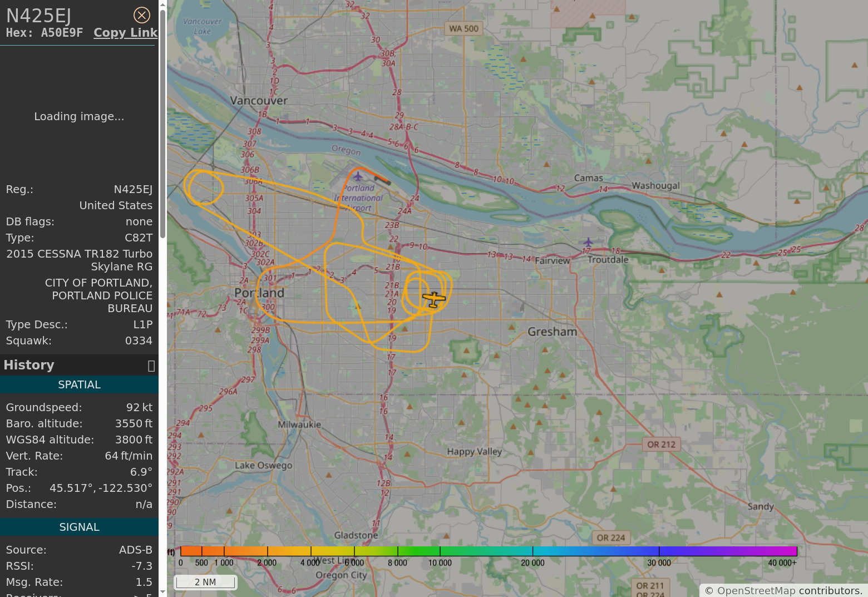
Task: Collapse the SPATIAL section header
Action: tap(79, 385)
